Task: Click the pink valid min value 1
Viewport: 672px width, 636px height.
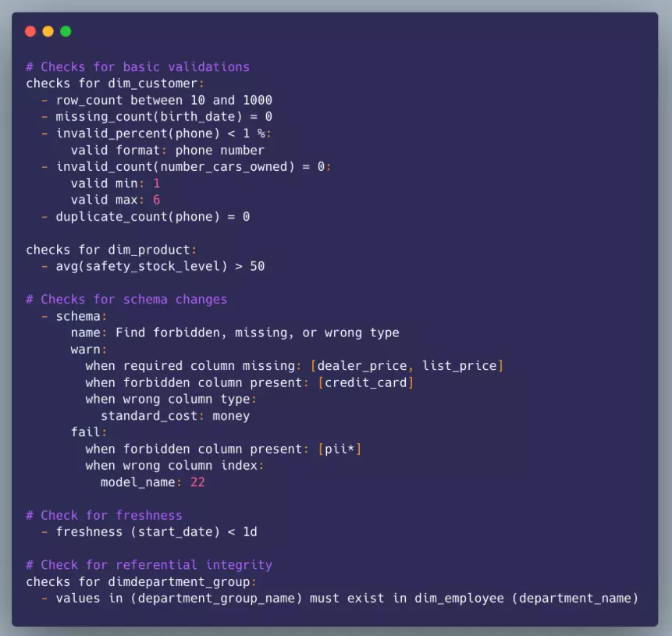Action: point(156,183)
